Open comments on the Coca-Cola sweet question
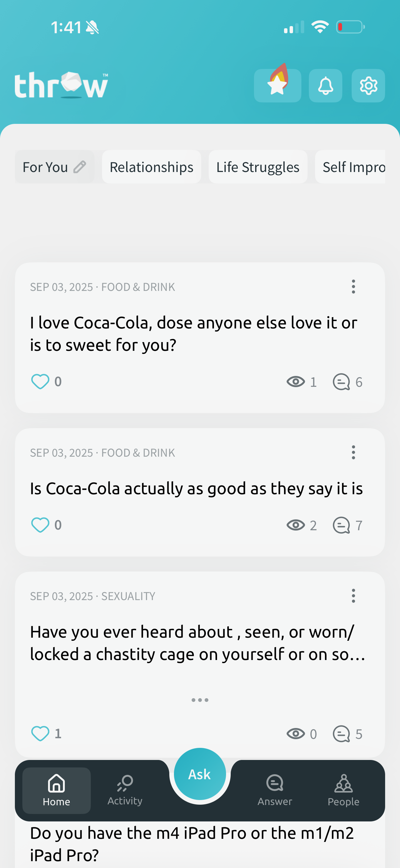This screenshot has height=868, width=400. coord(341,382)
